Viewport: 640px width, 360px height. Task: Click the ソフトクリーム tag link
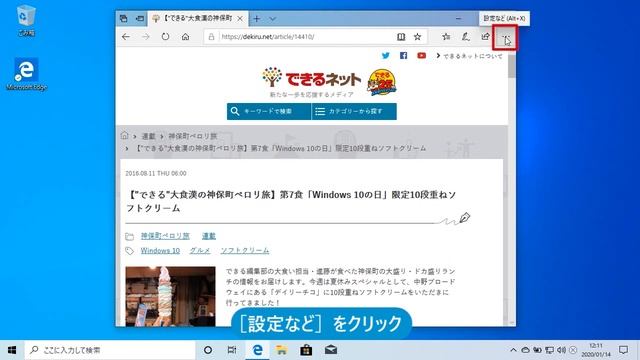click(x=245, y=251)
